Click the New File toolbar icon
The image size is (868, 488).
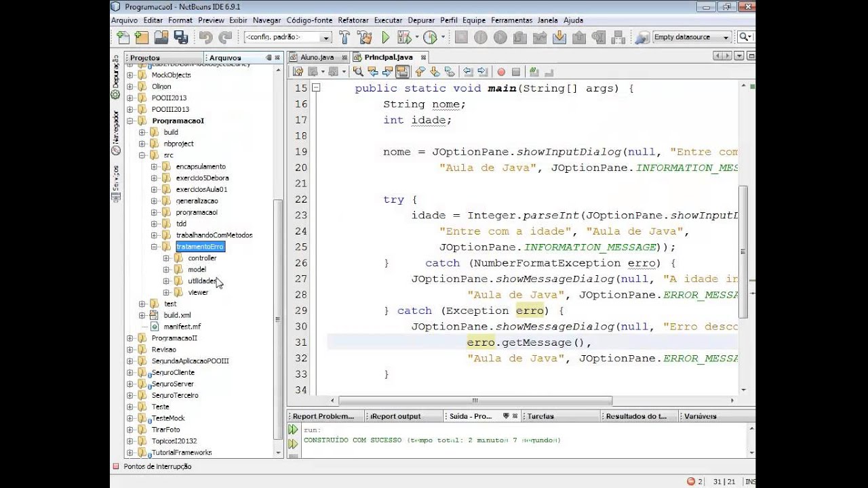(x=123, y=37)
